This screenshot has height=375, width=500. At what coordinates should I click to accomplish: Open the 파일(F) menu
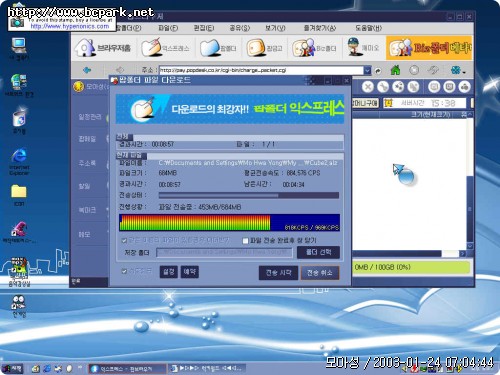tap(168, 28)
